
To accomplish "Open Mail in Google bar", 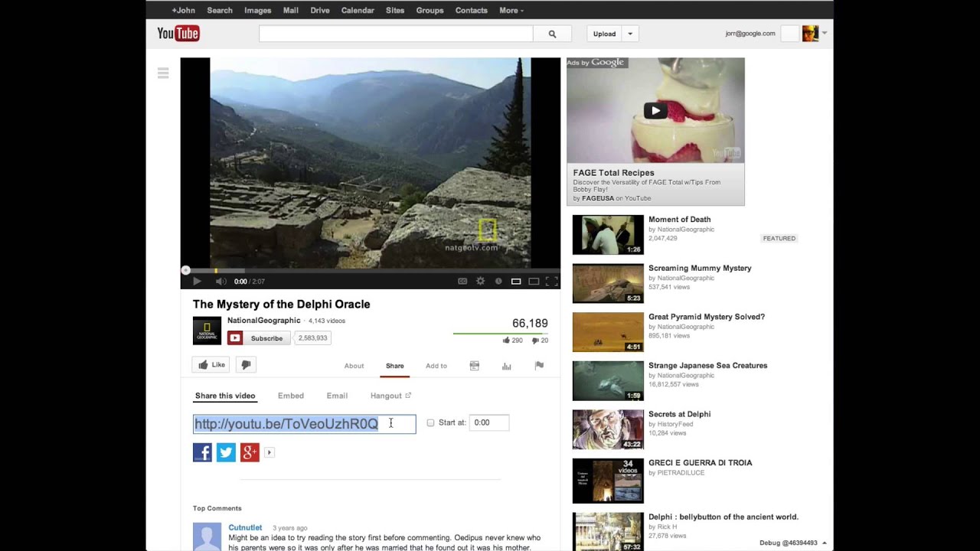I will pyautogui.click(x=290, y=11).
